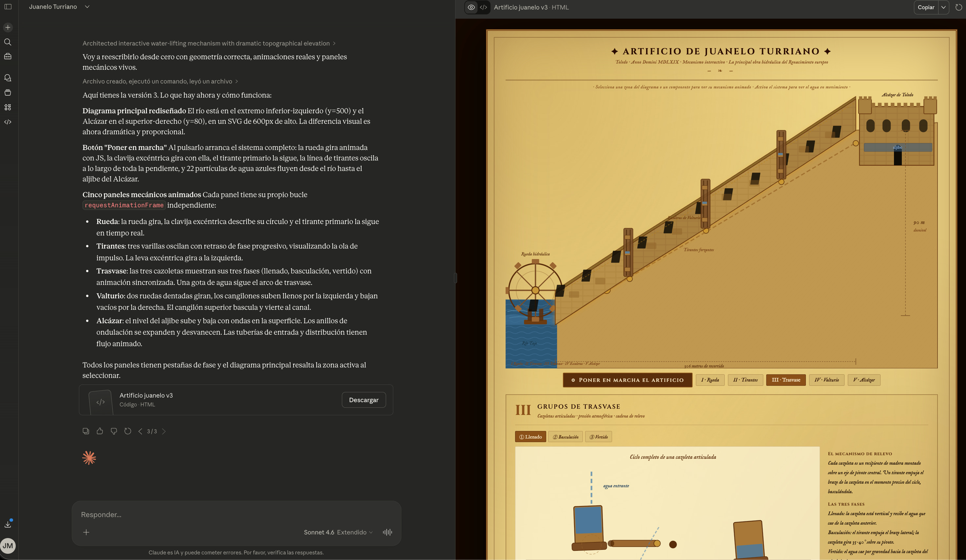Click the thumbs down feedback icon

click(114, 431)
